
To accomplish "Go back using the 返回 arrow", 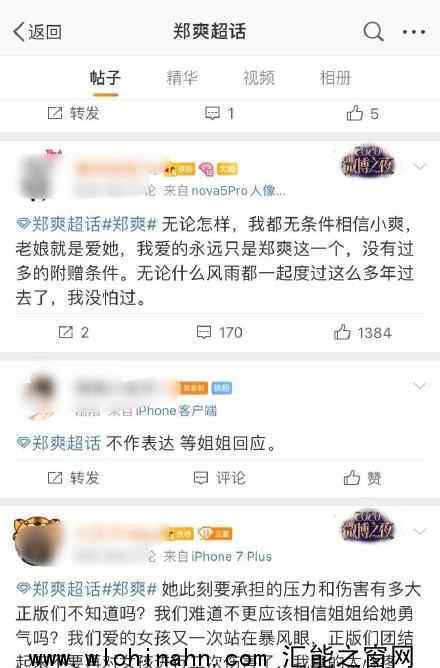I will (x=37, y=32).
